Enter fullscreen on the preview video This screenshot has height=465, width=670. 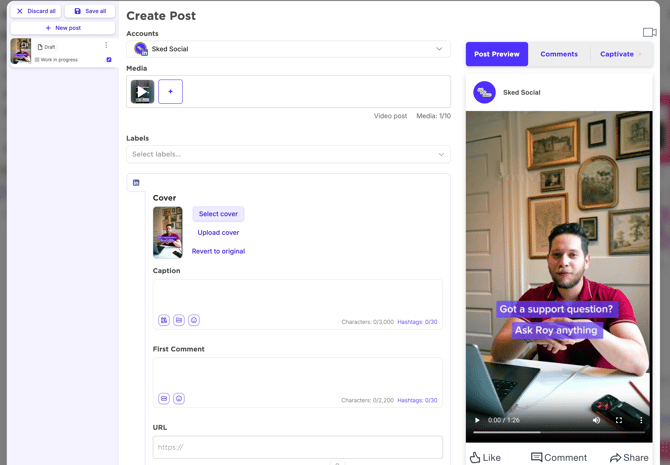click(x=619, y=420)
